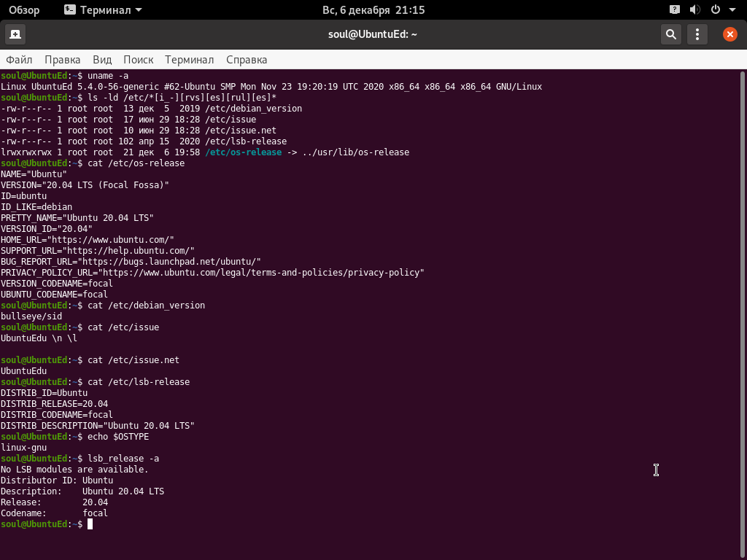Click the linux-gnu output line

[x=24, y=448]
